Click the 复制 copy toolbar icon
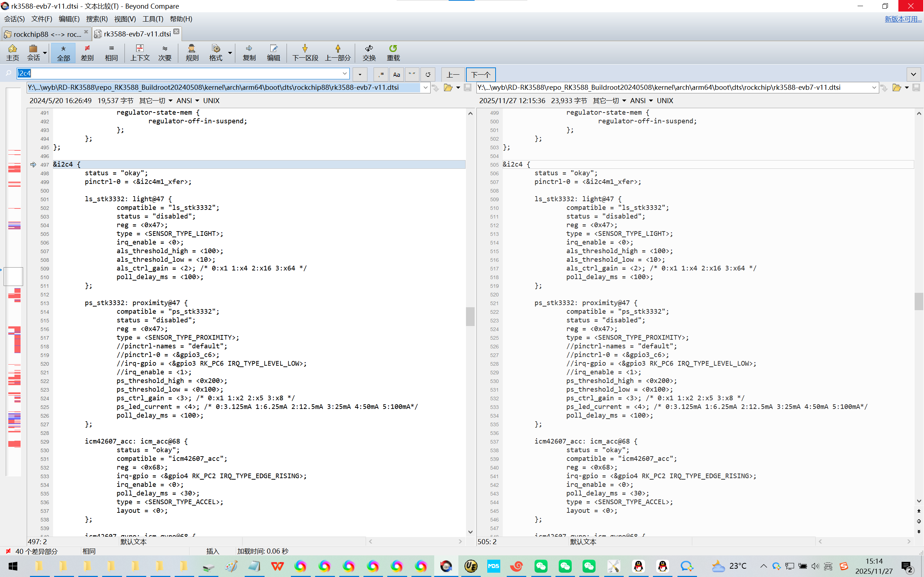 point(249,52)
